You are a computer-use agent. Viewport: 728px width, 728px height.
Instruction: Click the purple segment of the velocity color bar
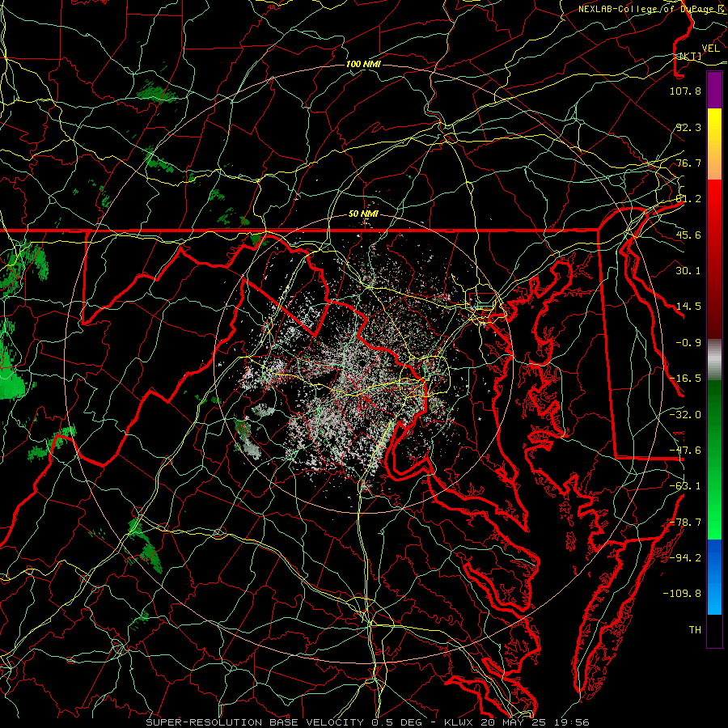point(714,91)
